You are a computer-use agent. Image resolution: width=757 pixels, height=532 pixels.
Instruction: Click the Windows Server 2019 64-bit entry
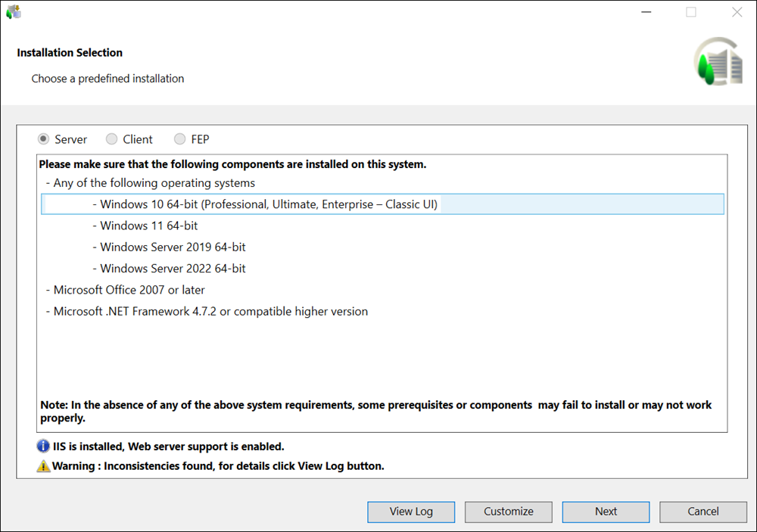point(173,247)
